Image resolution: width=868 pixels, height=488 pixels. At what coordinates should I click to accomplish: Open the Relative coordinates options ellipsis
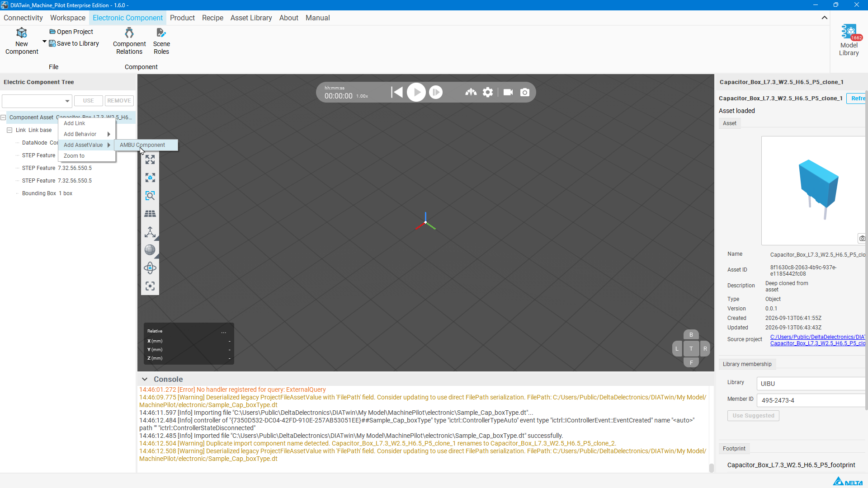point(224,332)
